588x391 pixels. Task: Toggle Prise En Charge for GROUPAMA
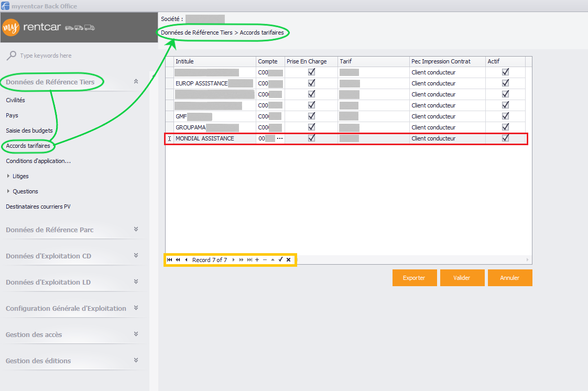311,127
